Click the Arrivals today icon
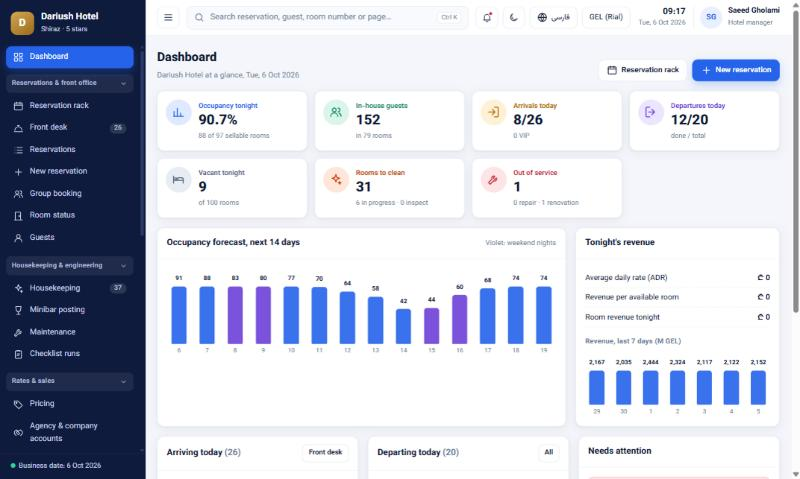800x479 pixels. point(493,112)
